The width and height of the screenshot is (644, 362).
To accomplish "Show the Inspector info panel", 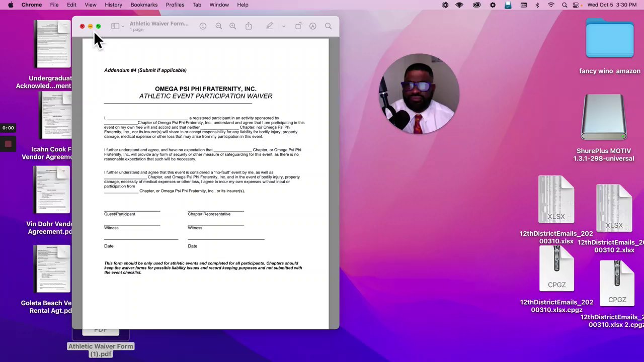I will (203, 26).
